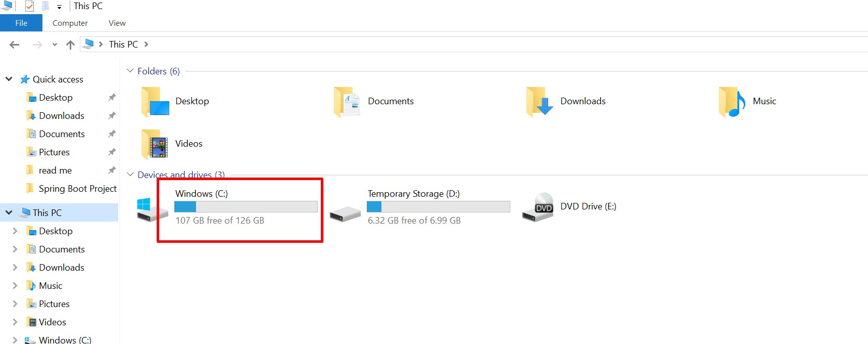The image size is (868, 344).
Task: Select the DVD Drive (E:) icon
Action: point(539,207)
